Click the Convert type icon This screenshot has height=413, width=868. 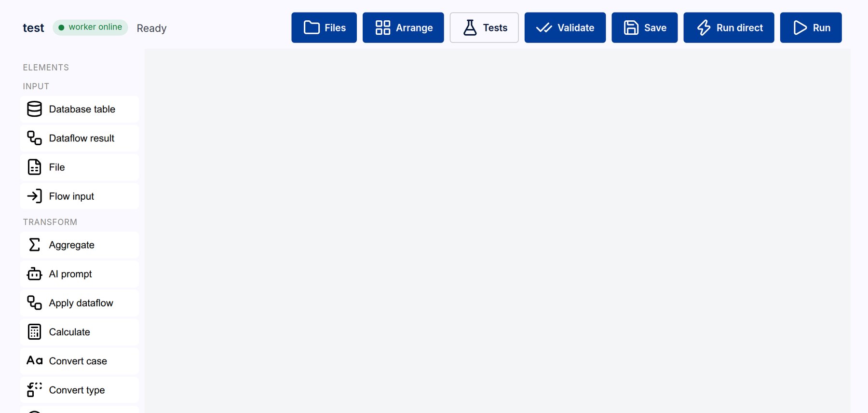(x=34, y=390)
